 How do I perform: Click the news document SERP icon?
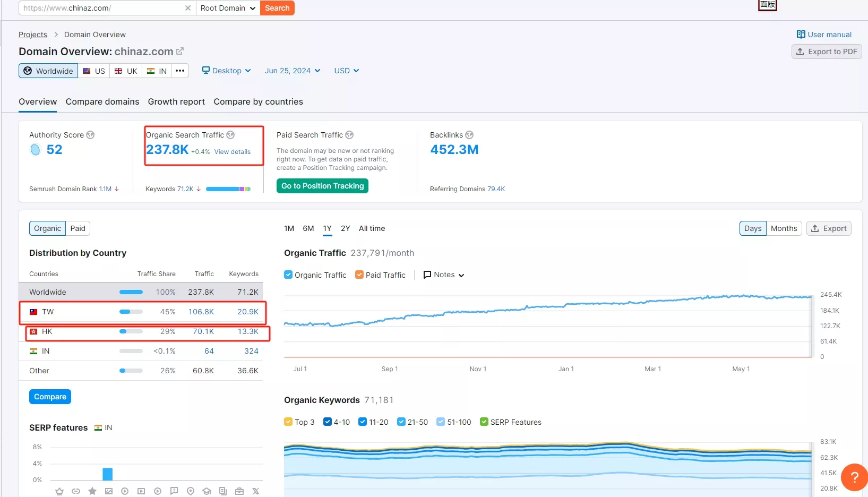223,491
